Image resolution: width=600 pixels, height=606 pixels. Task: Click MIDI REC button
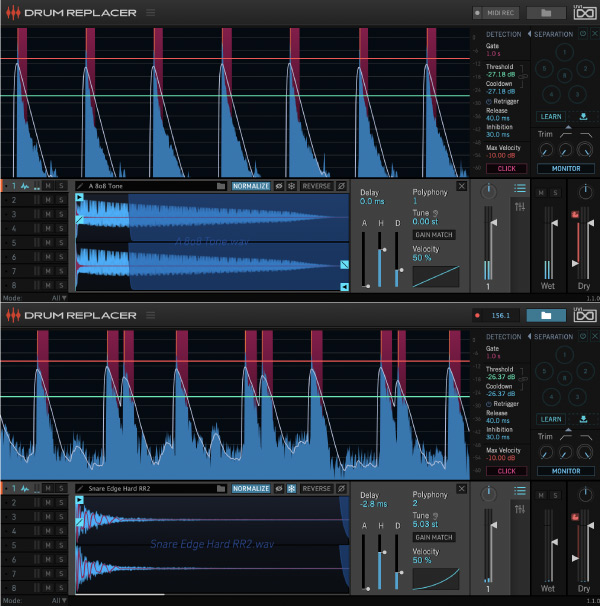click(496, 13)
